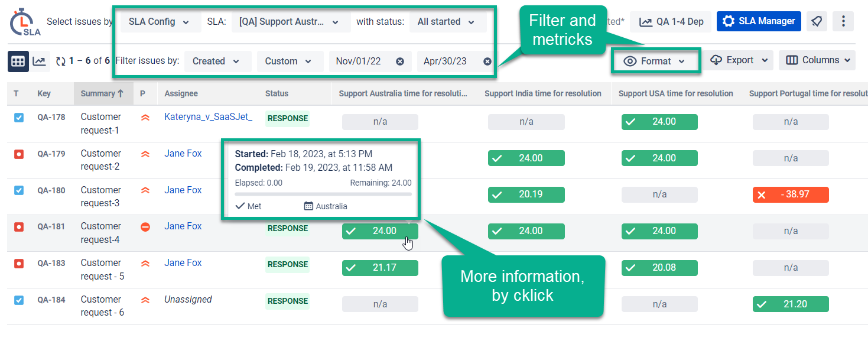Viewport: 868px width, 344px height.
Task: Clear the Apr/30/23 end date
Action: [x=487, y=61]
